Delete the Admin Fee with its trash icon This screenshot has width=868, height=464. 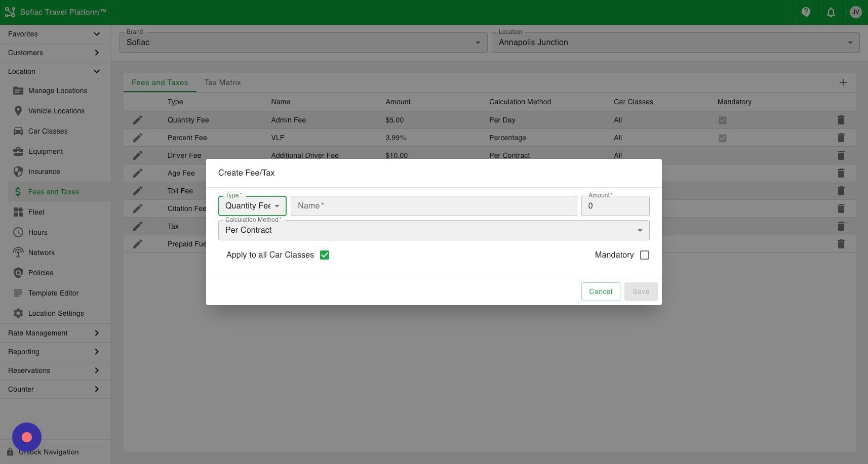pos(841,120)
